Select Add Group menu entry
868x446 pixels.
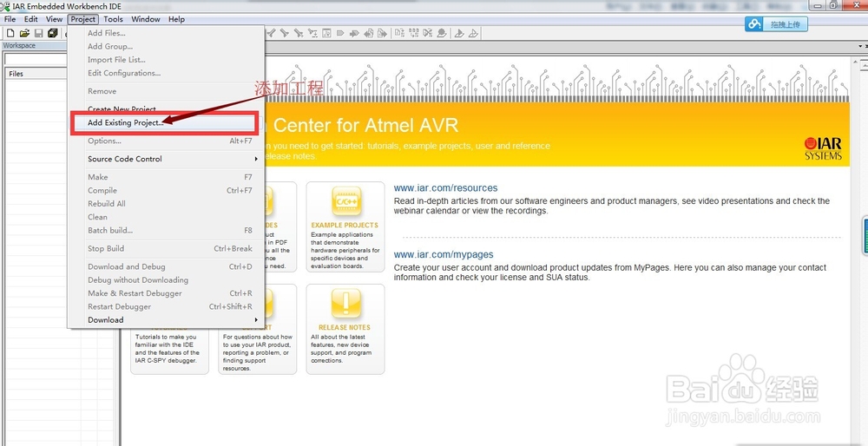pyautogui.click(x=166, y=47)
